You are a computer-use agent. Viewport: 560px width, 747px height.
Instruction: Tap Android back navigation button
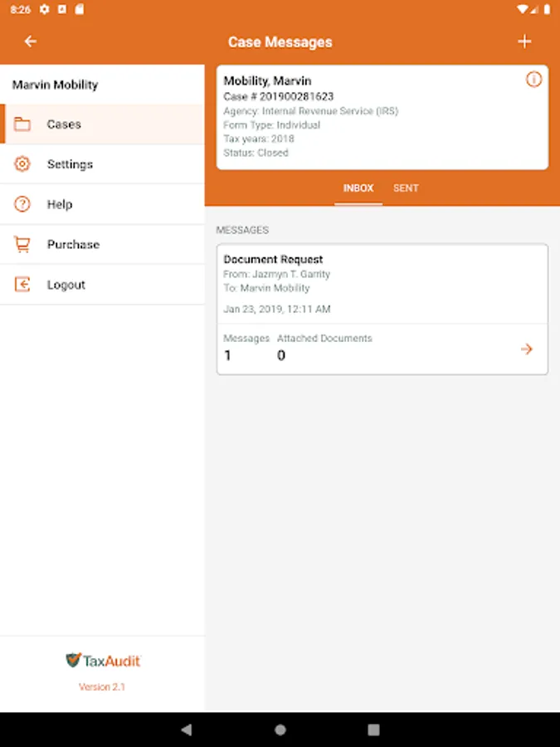click(187, 730)
